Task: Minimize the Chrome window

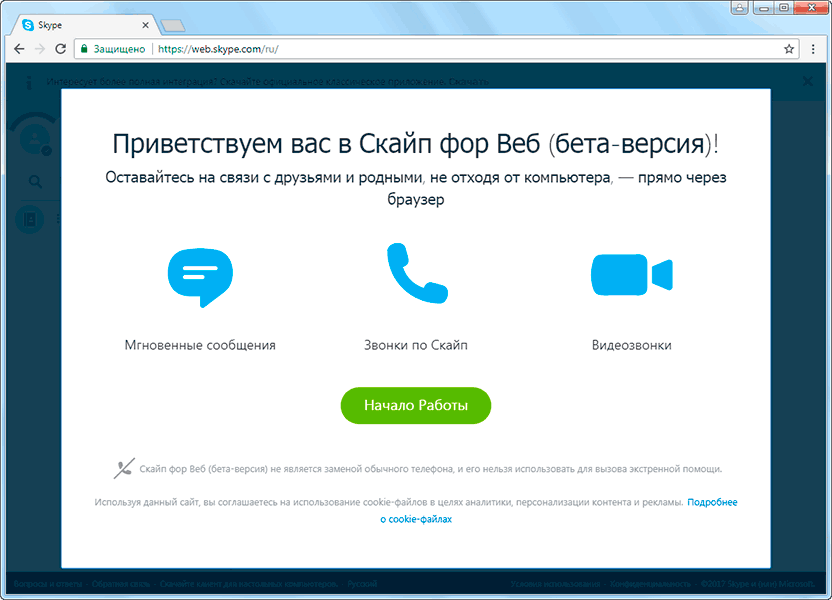Action: point(764,7)
